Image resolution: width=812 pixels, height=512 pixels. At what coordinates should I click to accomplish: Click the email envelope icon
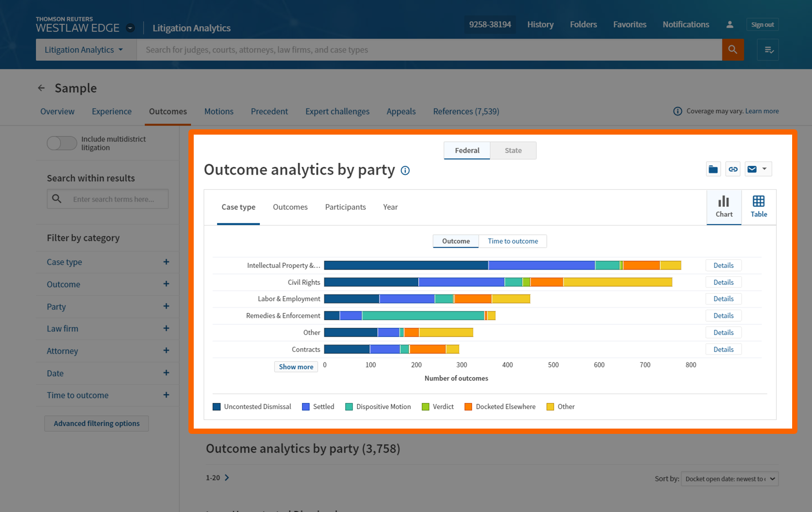coord(752,169)
